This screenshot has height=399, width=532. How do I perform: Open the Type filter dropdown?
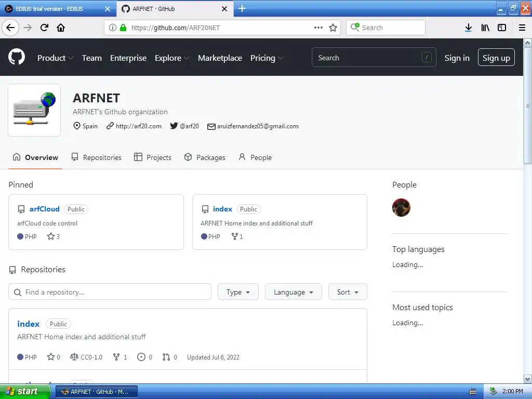click(238, 292)
